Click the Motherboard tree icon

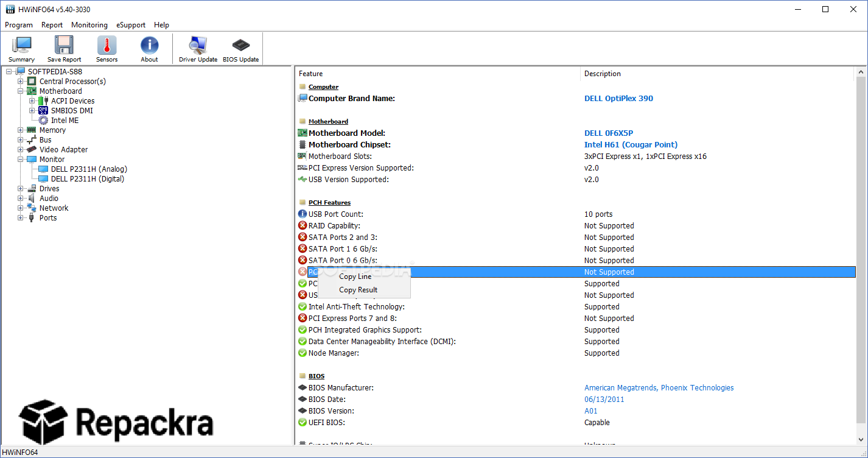pyautogui.click(x=32, y=91)
